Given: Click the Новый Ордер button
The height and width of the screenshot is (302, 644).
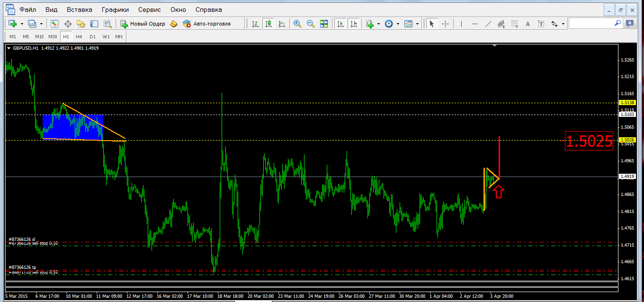Looking at the screenshot, I should 143,24.
